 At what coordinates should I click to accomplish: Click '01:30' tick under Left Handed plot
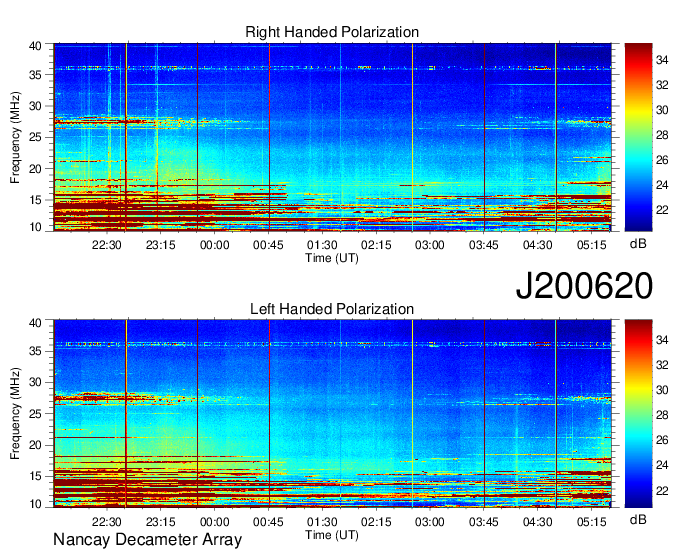pyautogui.click(x=322, y=522)
